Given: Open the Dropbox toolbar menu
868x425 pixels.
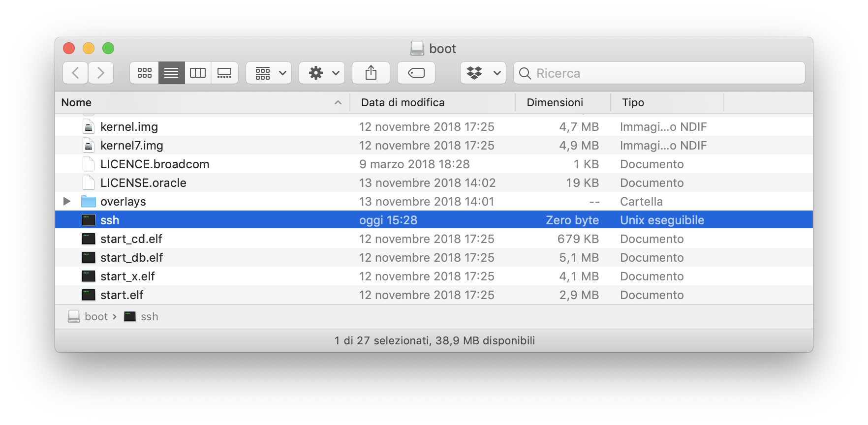Looking at the screenshot, I should 483,73.
